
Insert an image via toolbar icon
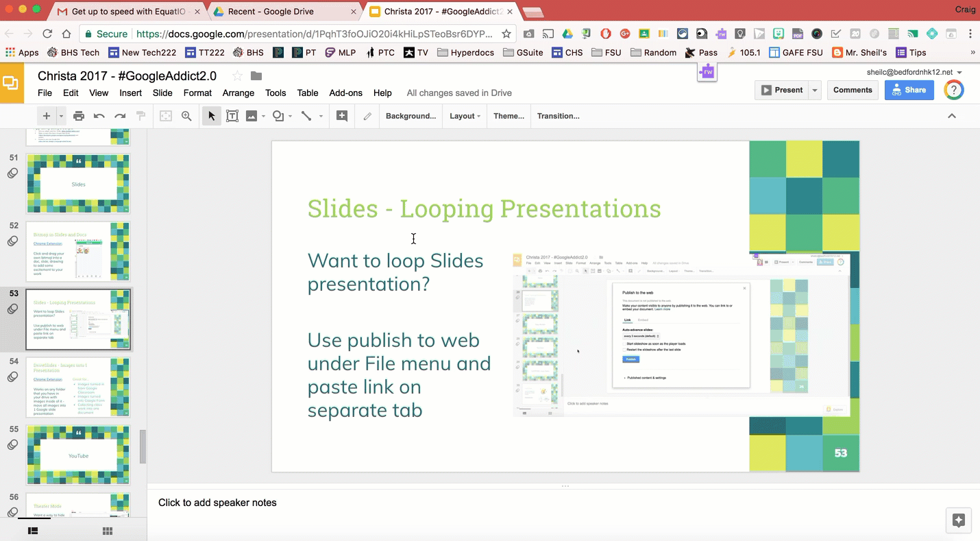click(x=252, y=116)
